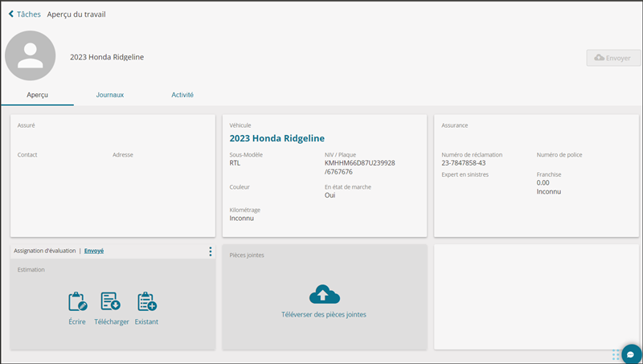
Task: Click the header 2023 Honda Ridgeline title
Action: [107, 57]
